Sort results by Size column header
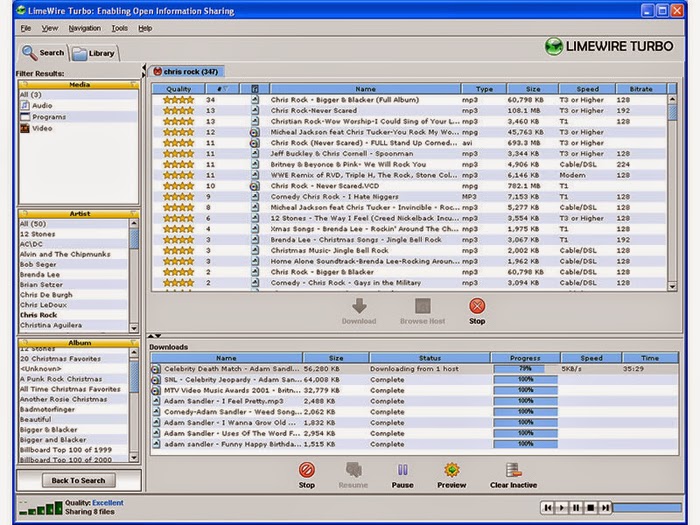Screen dimensions: 700x525 (533, 89)
